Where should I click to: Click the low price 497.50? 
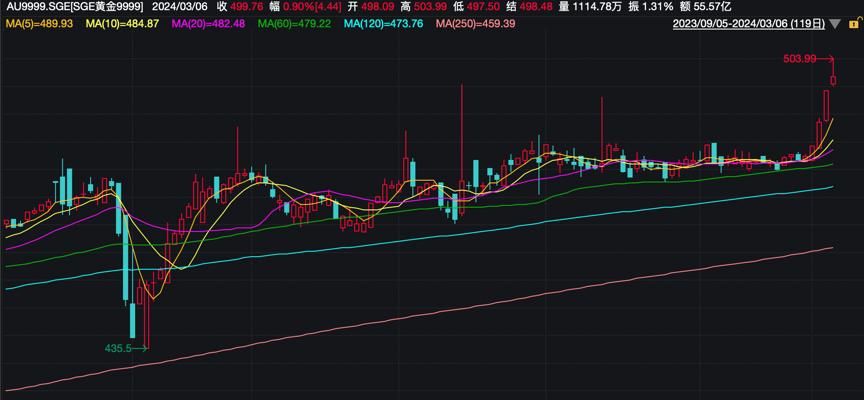[485, 7]
